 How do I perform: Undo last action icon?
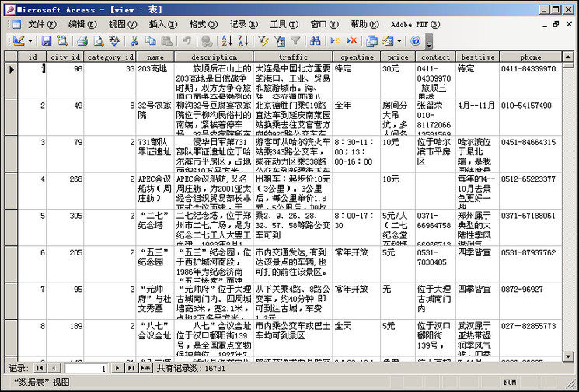point(187,41)
